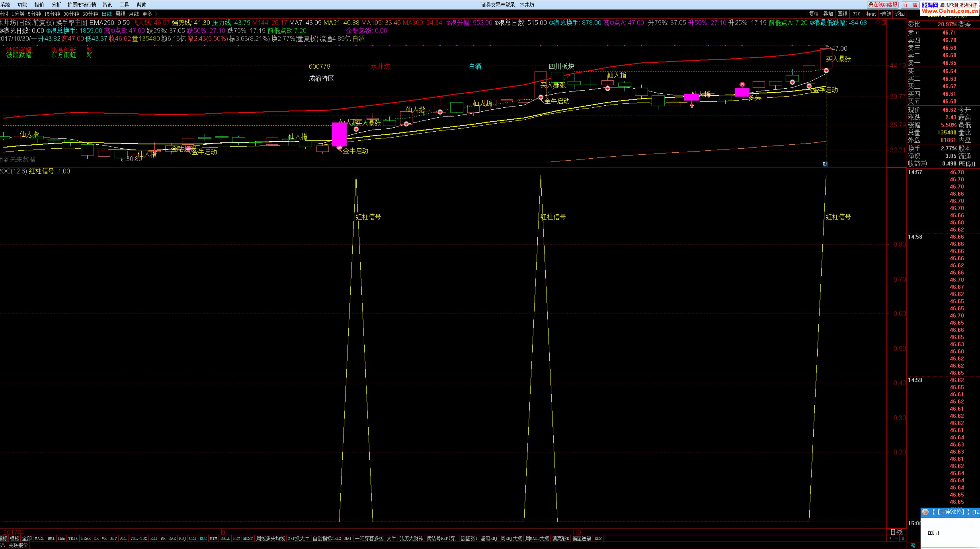Select the DMI indicator tab
980x549 pixels.
click(51, 538)
